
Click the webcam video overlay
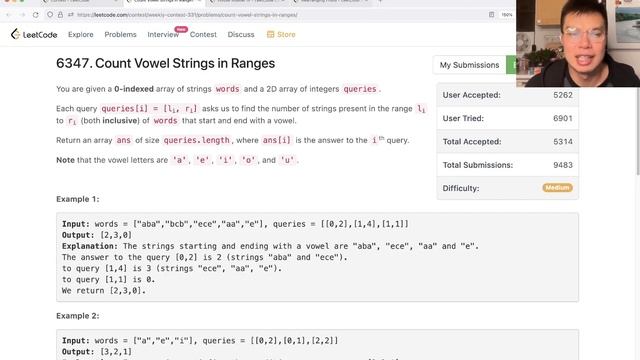click(x=578, y=43)
